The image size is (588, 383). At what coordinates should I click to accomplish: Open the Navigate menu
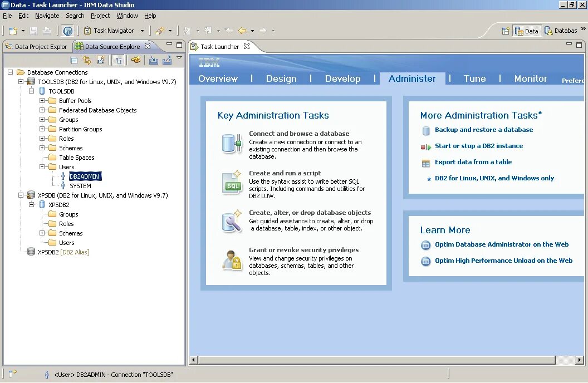(47, 16)
